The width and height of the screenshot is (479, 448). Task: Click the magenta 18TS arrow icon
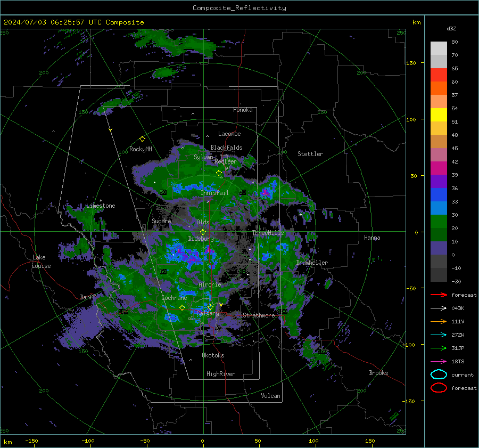coord(439,362)
